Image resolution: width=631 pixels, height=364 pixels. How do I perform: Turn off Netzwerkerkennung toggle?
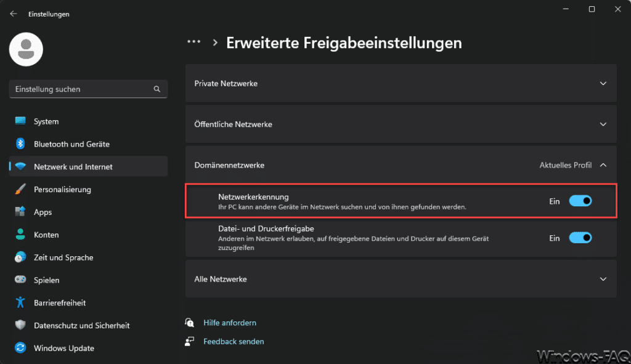pos(580,201)
